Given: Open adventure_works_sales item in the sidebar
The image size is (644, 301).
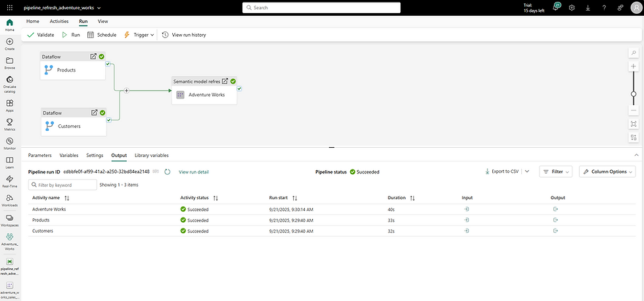Looking at the screenshot, I should 10,290.
